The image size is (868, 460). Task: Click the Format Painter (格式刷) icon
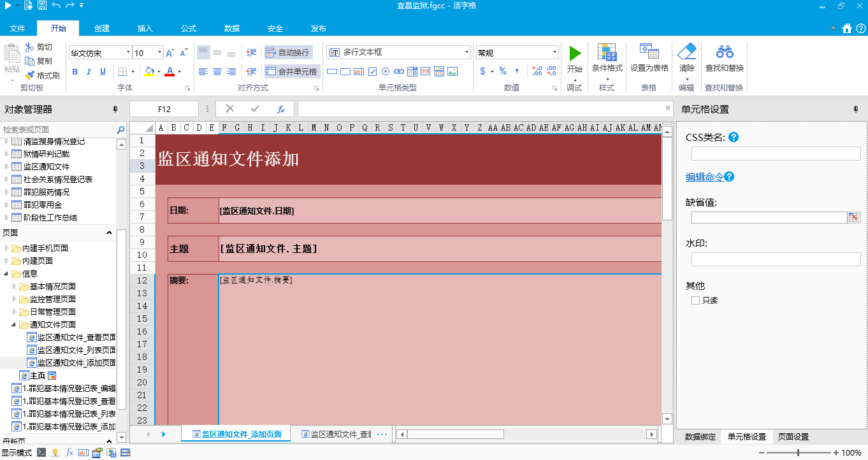[x=30, y=75]
